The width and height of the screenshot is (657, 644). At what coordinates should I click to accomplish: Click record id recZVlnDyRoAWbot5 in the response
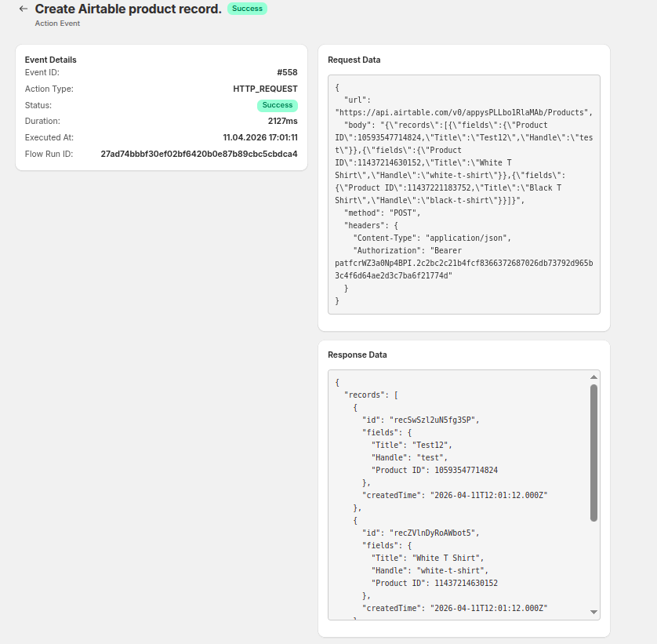[x=434, y=533]
